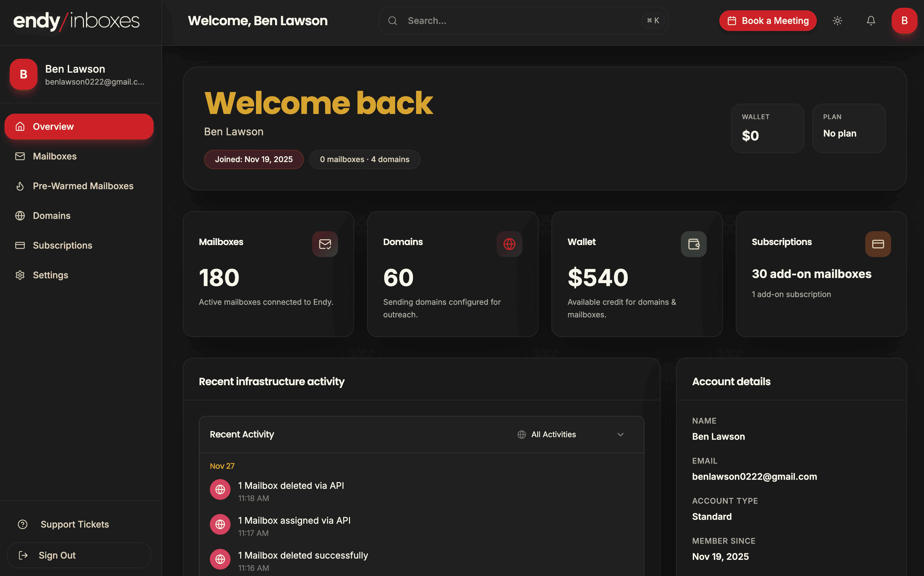Screen dimensions: 924x576
Task: Click inside the search input field
Action: [x=495, y=21]
